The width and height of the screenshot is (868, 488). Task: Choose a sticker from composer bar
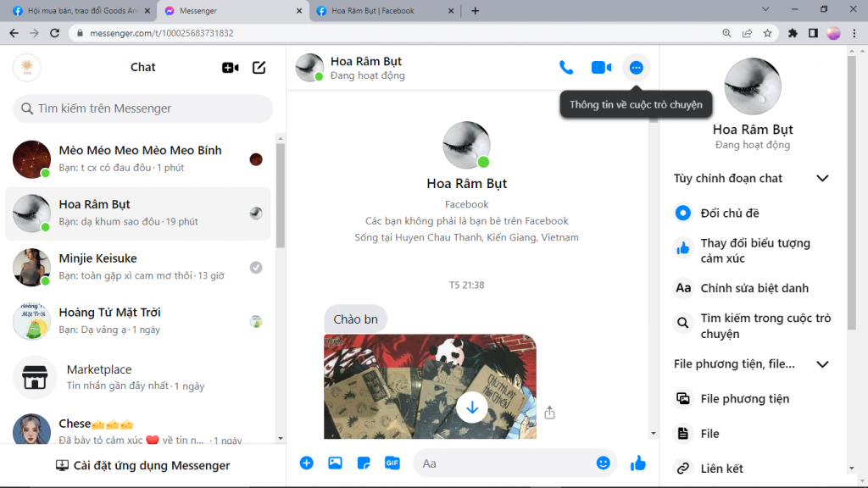point(364,463)
